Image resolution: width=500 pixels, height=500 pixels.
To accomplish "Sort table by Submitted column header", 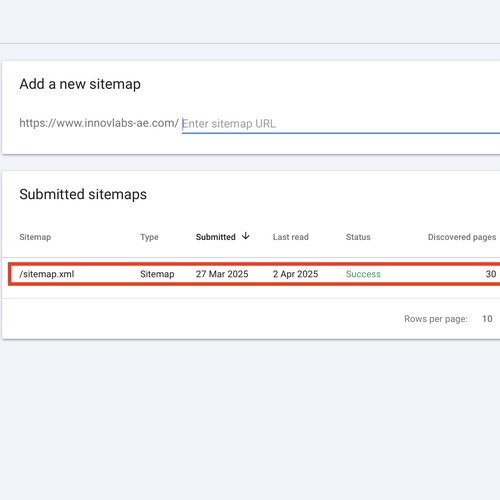I will pyautogui.click(x=215, y=237).
